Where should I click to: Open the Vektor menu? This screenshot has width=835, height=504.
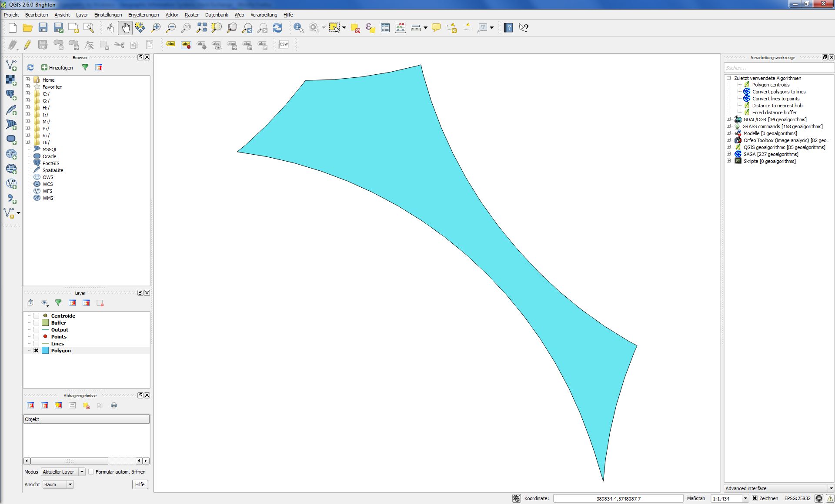[171, 15]
